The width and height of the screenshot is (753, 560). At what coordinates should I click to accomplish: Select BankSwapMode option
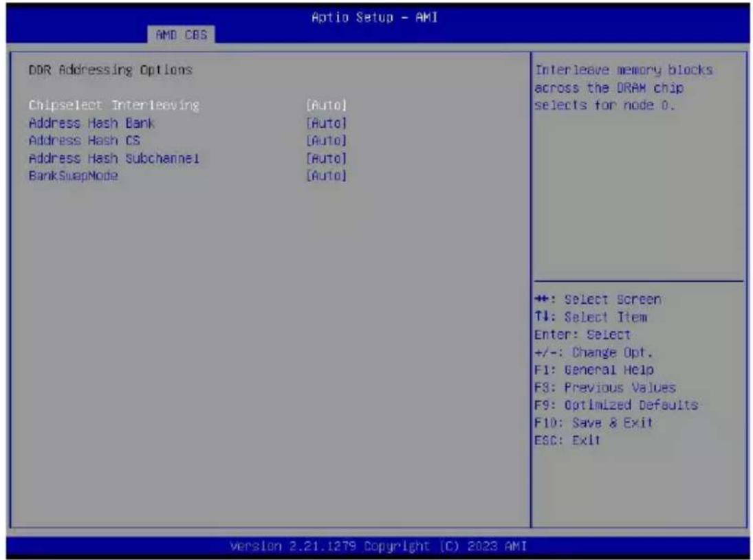pos(74,176)
